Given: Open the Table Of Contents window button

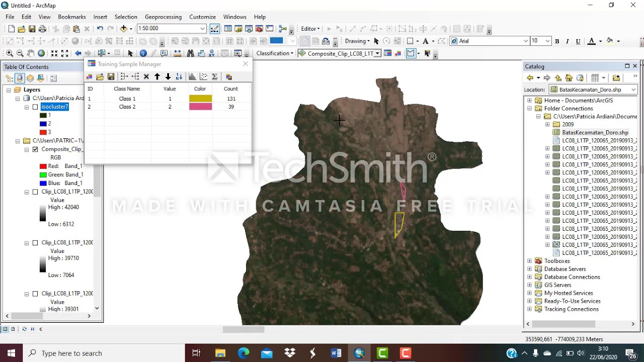Looking at the screenshot, I should 228,29.
